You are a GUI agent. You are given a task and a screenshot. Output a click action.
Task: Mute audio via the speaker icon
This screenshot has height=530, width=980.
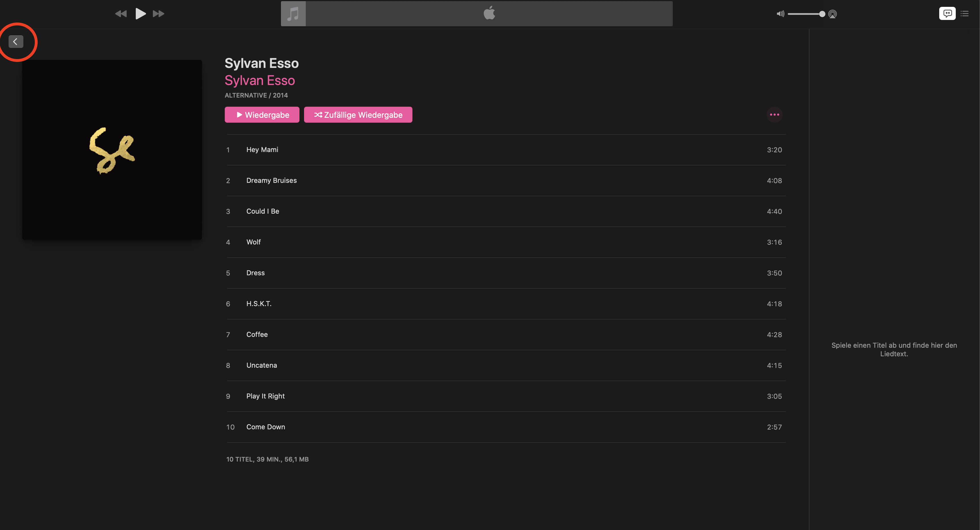tap(780, 14)
